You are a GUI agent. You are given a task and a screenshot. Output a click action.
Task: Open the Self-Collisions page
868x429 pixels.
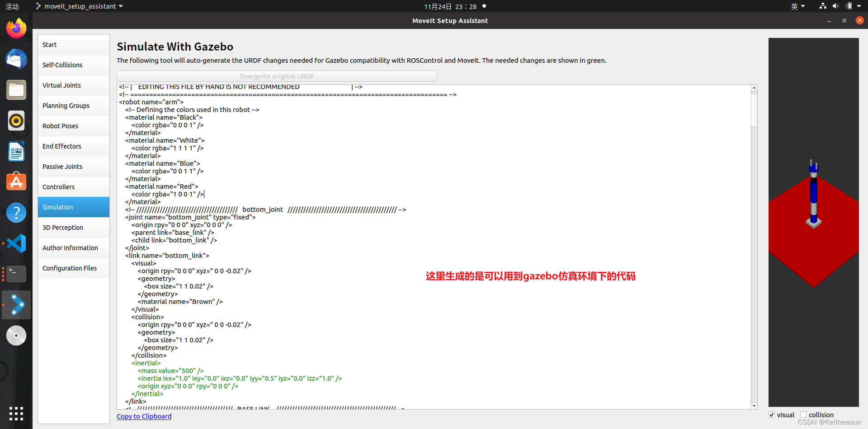click(74, 65)
